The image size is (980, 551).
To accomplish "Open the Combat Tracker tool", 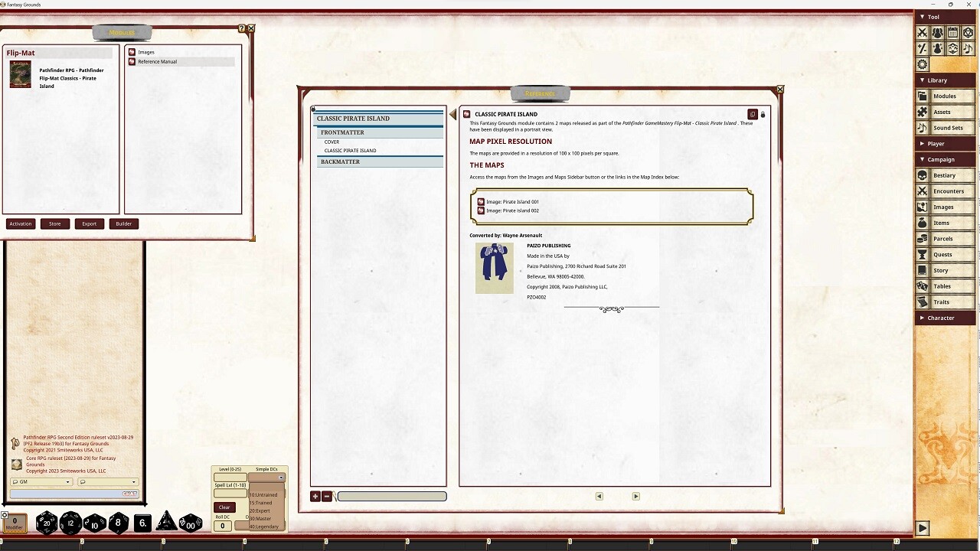I will [922, 32].
